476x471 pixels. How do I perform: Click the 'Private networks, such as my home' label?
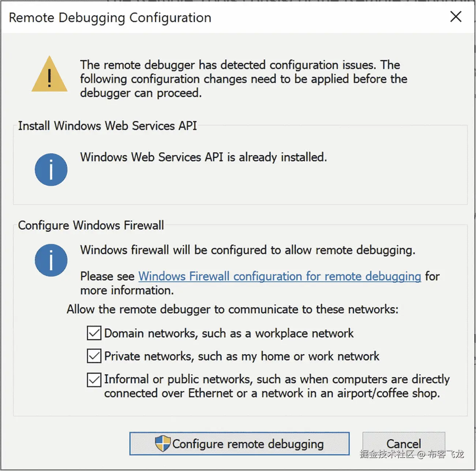(x=241, y=356)
